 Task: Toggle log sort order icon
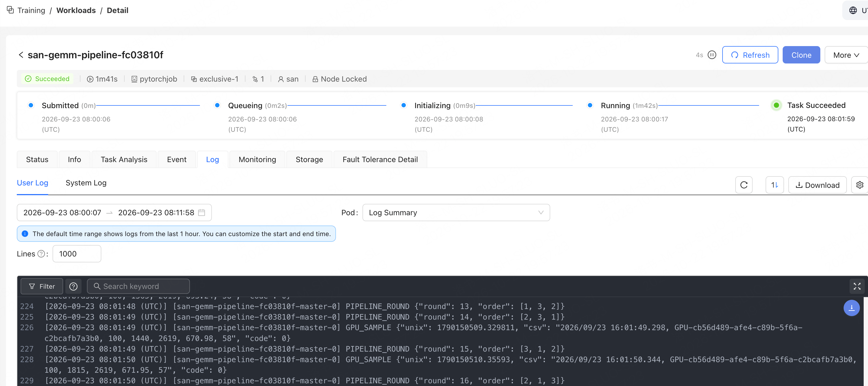[774, 185]
